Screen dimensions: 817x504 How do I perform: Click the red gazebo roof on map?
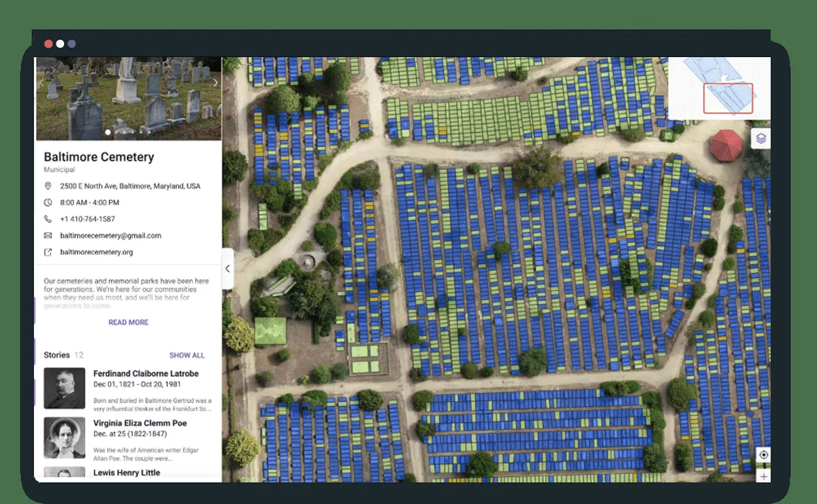(726, 145)
